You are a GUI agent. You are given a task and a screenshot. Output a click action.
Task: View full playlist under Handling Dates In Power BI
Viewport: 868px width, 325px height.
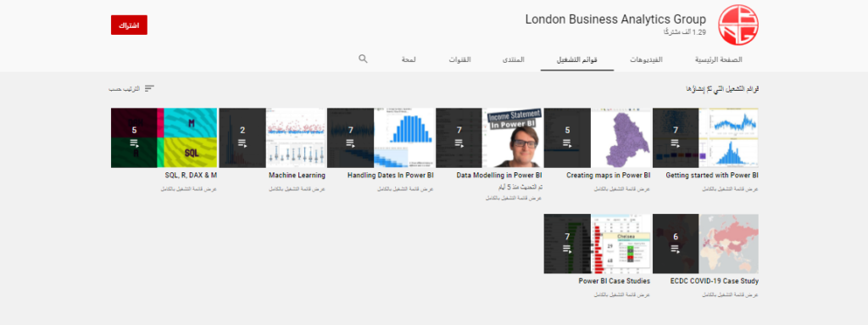coord(406,189)
